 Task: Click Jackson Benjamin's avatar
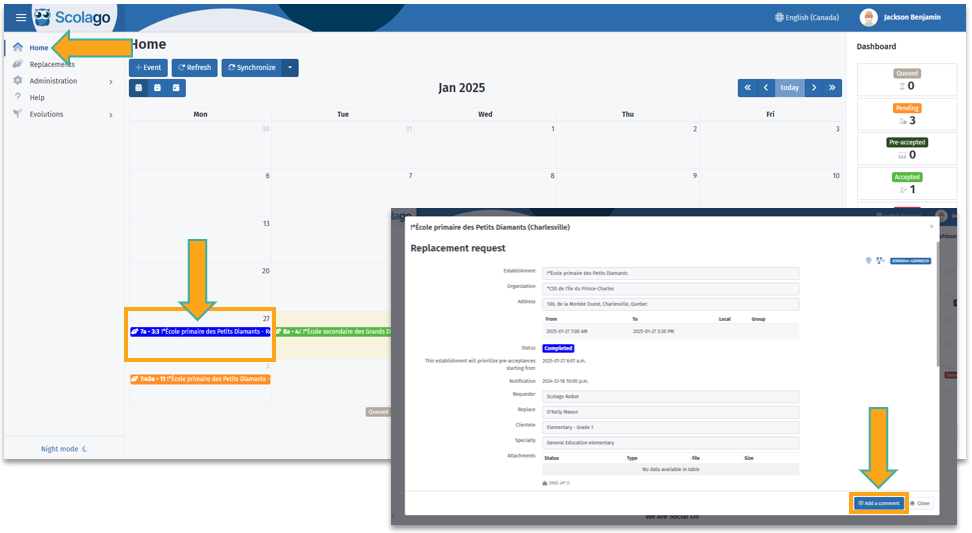(x=868, y=17)
